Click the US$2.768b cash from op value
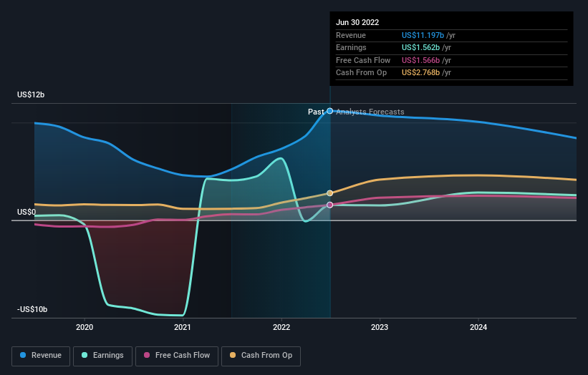 [420, 73]
